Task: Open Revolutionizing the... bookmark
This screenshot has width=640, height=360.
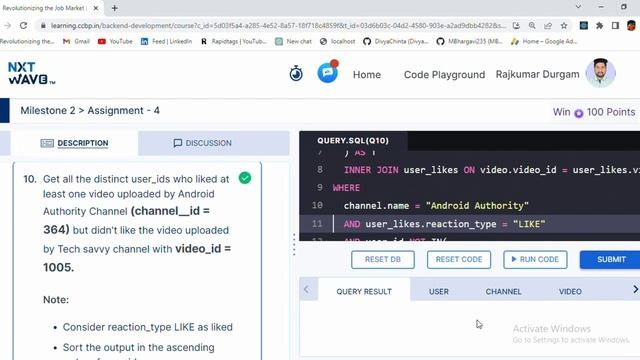Action: (x=27, y=41)
